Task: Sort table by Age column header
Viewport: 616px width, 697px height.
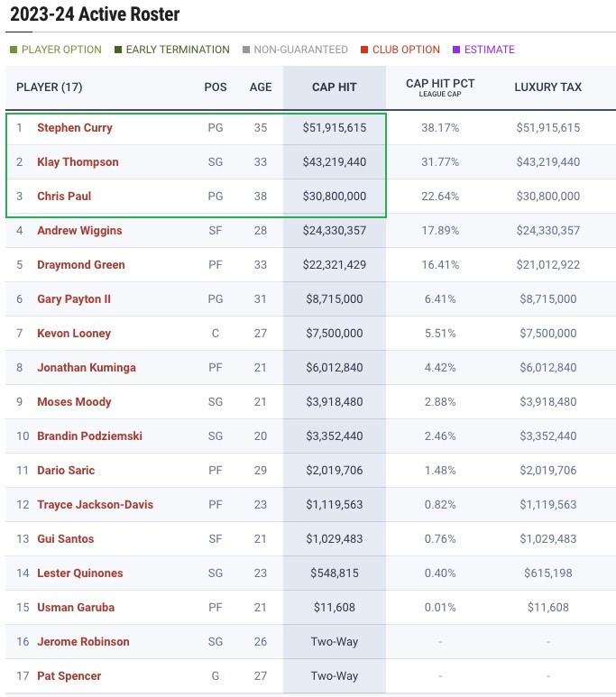Action: (261, 87)
